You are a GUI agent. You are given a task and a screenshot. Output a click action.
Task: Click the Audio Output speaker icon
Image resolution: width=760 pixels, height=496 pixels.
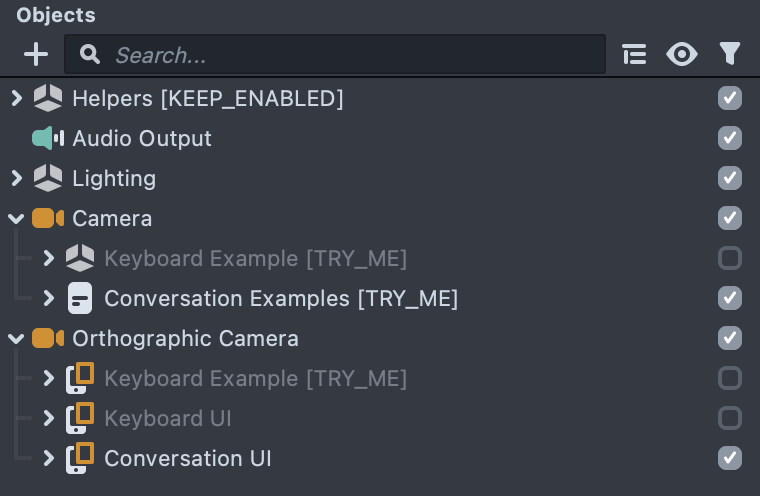point(48,138)
